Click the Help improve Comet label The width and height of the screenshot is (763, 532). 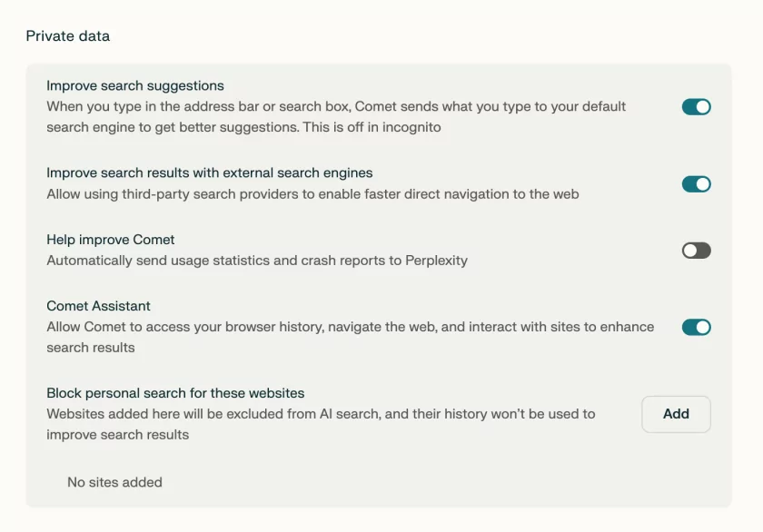(x=111, y=240)
